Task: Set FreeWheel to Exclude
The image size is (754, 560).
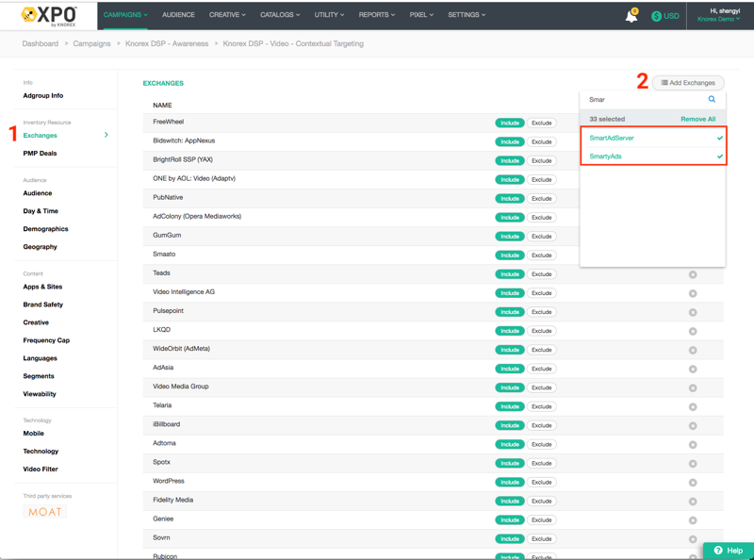Action: (541, 123)
